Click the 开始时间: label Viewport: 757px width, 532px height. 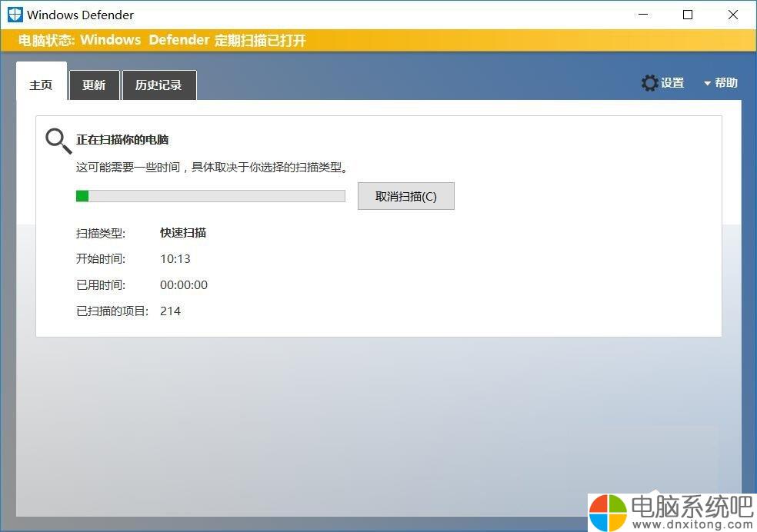point(101,259)
